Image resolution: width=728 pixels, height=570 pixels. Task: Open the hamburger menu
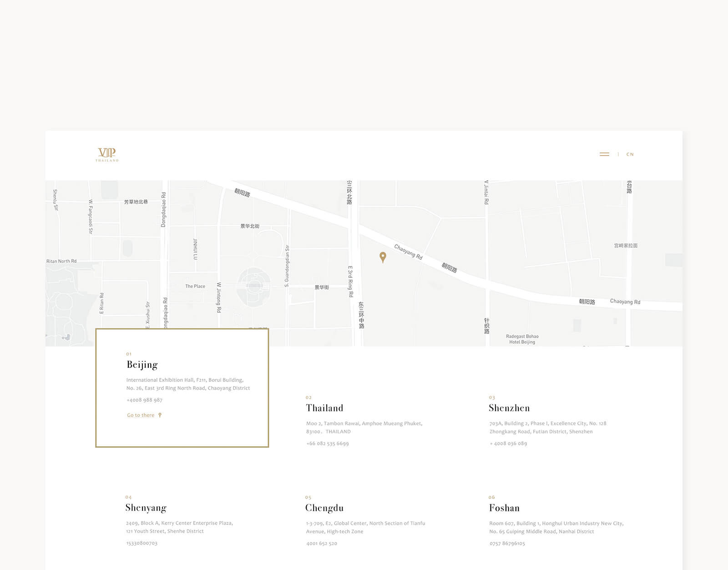tap(604, 154)
